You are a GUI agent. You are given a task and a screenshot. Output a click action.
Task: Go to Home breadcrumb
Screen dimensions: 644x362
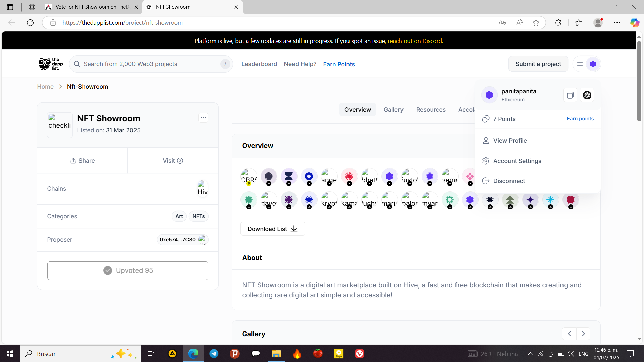[x=45, y=87]
